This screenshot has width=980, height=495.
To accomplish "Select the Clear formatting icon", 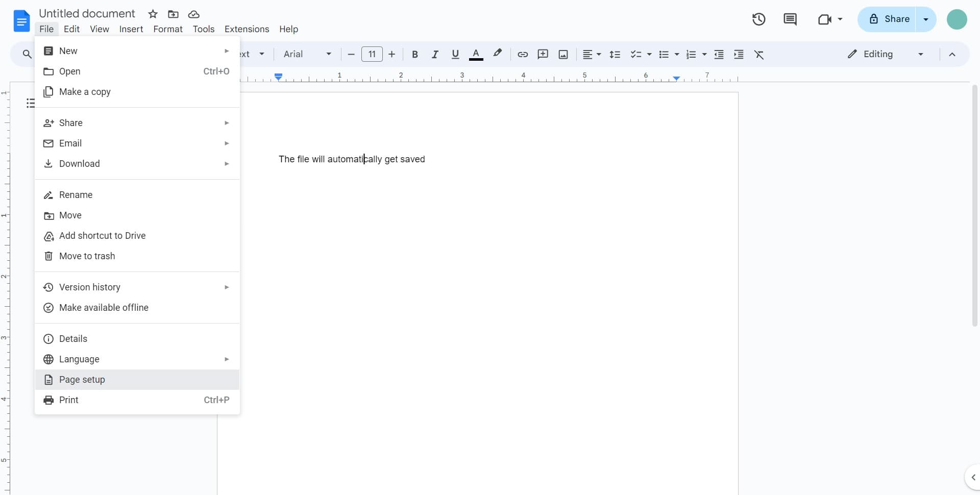I will pyautogui.click(x=759, y=54).
